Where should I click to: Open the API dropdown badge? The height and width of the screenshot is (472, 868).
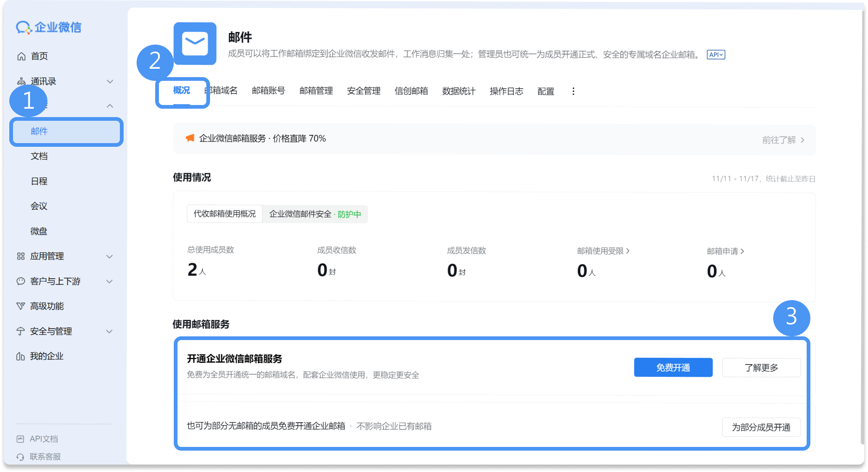coord(716,55)
